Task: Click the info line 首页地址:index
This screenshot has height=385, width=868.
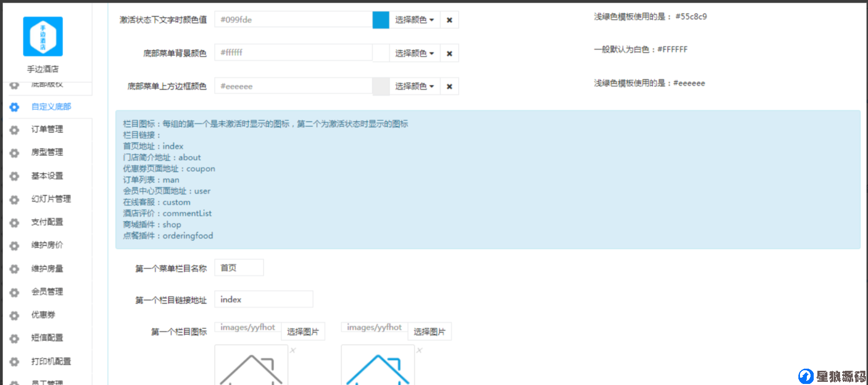Action: pyautogui.click(x=153, y=146)
